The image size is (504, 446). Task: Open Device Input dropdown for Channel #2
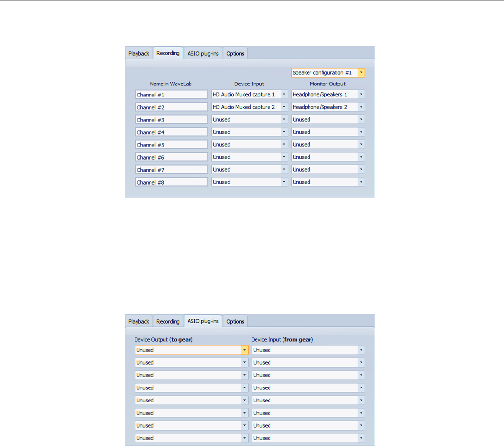[249, 107]
